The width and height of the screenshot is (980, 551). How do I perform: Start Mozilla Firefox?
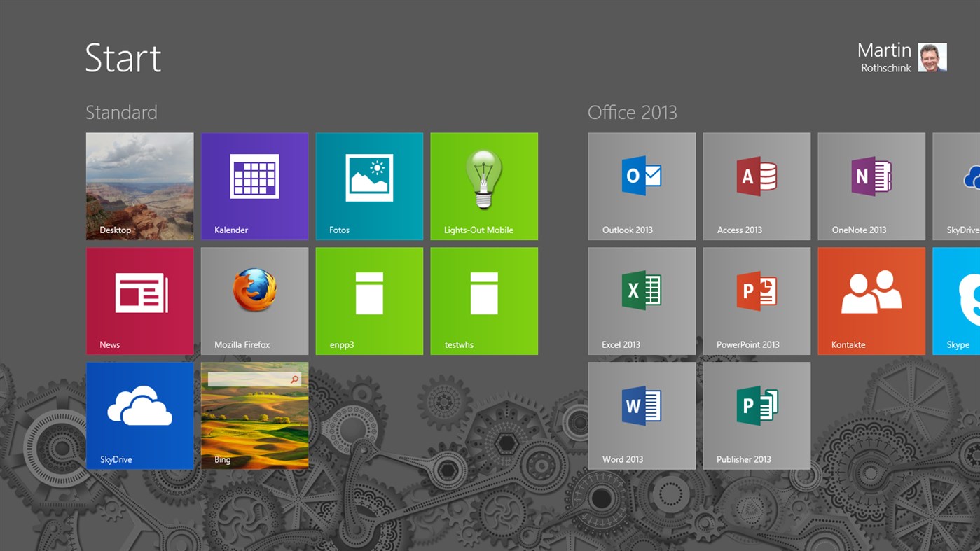click(x=254, y=300)
